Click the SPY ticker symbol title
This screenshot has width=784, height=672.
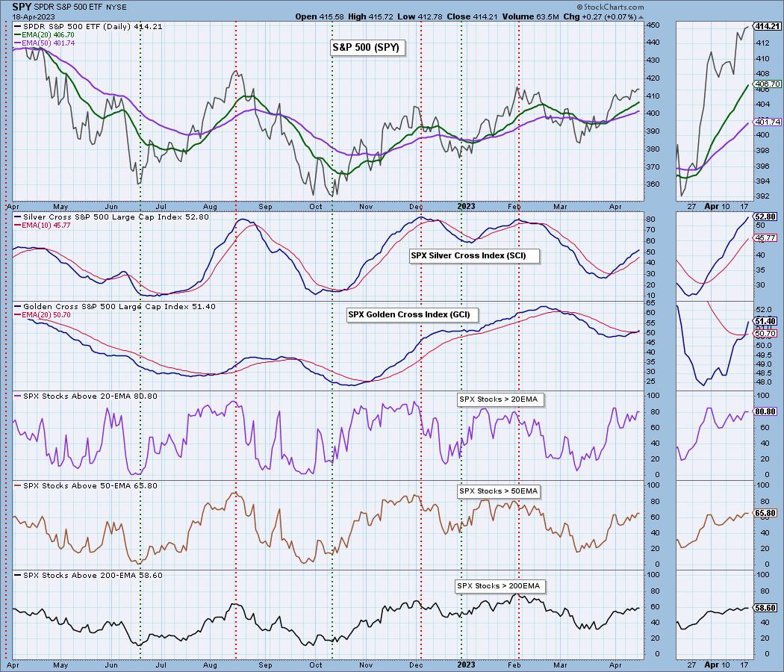coord(22,7)
